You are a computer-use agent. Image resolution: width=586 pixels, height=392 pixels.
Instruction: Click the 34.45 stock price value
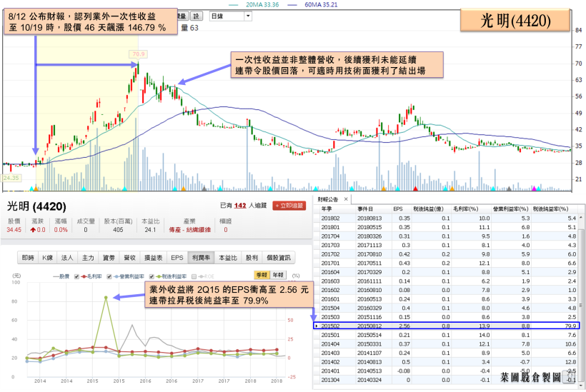14,230
